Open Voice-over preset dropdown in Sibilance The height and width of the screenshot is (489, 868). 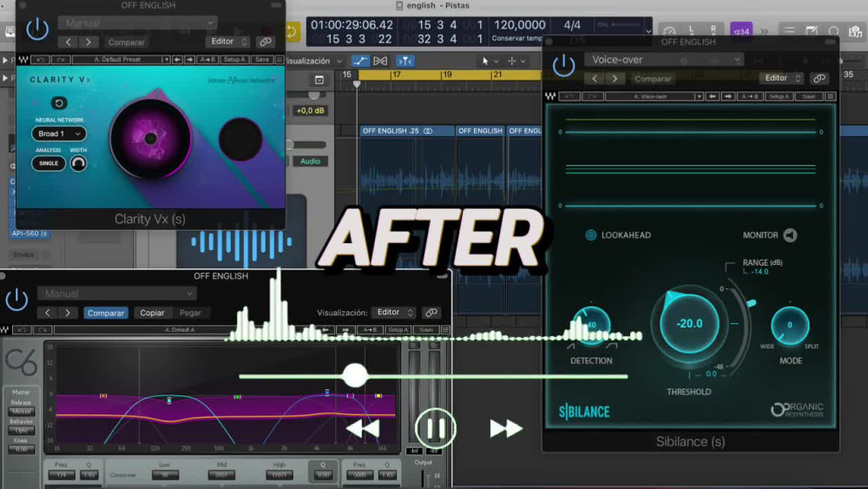(x=663, y=60)
